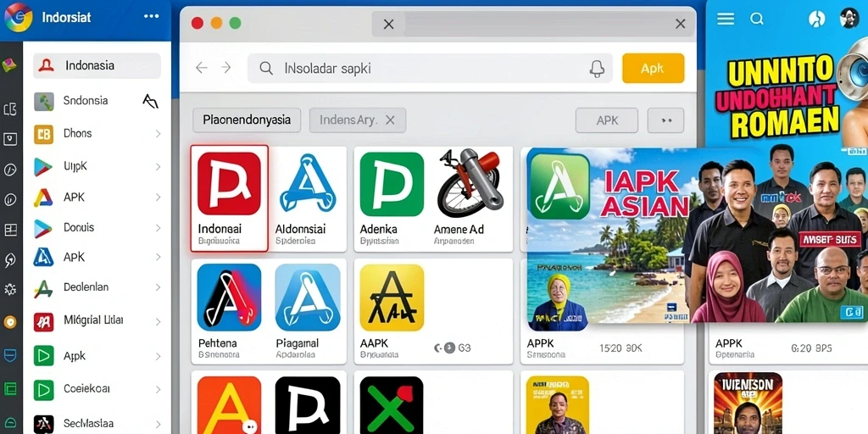Click the two-dot more button
868x434 pixels.
pyautogui.click(x=666, y=120)
